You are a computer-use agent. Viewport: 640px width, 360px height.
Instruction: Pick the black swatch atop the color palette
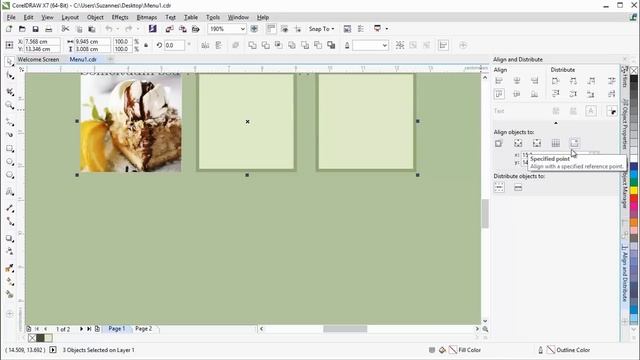[x=633, y=80]
